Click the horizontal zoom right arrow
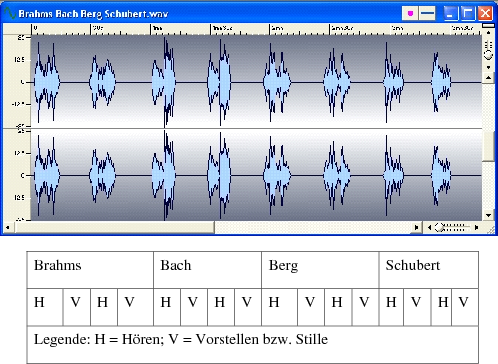Image resolution: width=498 pixels, height=364 pixels. click(476, 227)
